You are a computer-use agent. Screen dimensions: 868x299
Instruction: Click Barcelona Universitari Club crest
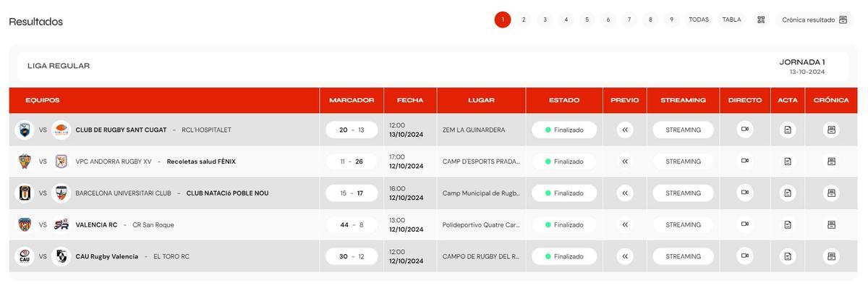pyautogui.click(x=25, y=193)
